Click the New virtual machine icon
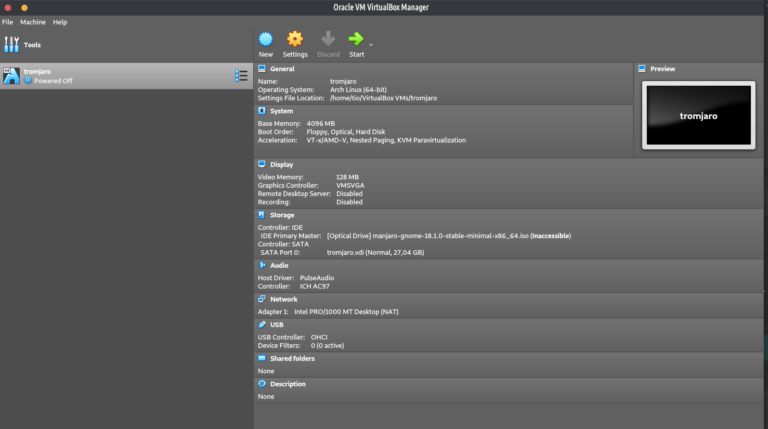This screenshot has height=429, width=768. coord(265,39)
